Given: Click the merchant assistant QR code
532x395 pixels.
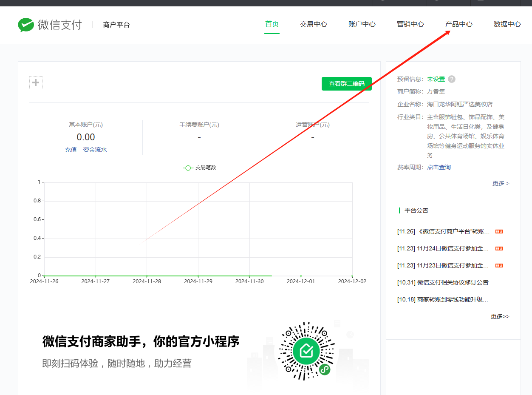Looking at the screenshot, I should (306, 351).
